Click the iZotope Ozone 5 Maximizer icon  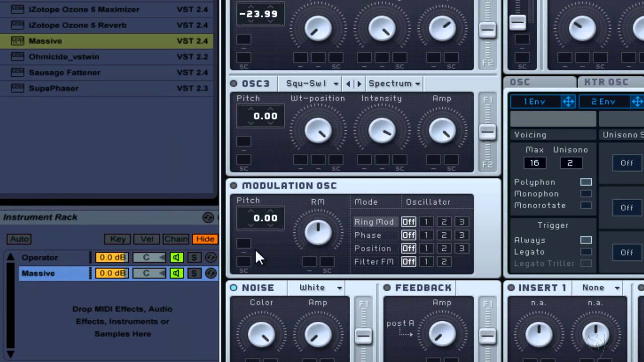coord(18,9)
